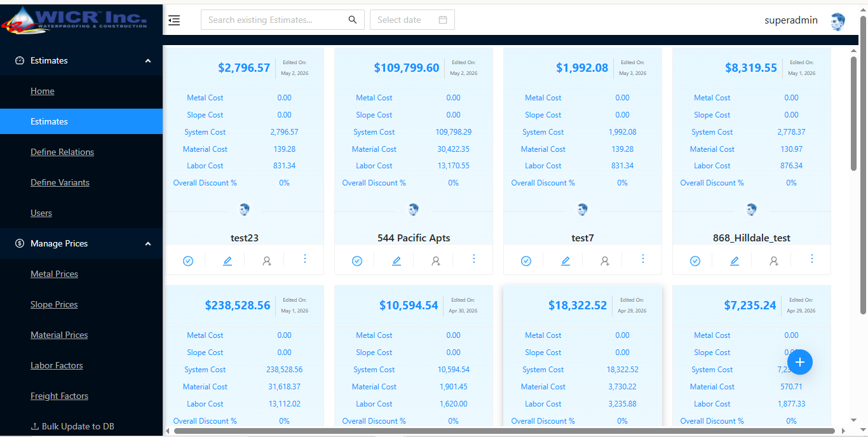Go to Home in the sidebar
The image size is (868, 437).
click(x=43, y=91)
